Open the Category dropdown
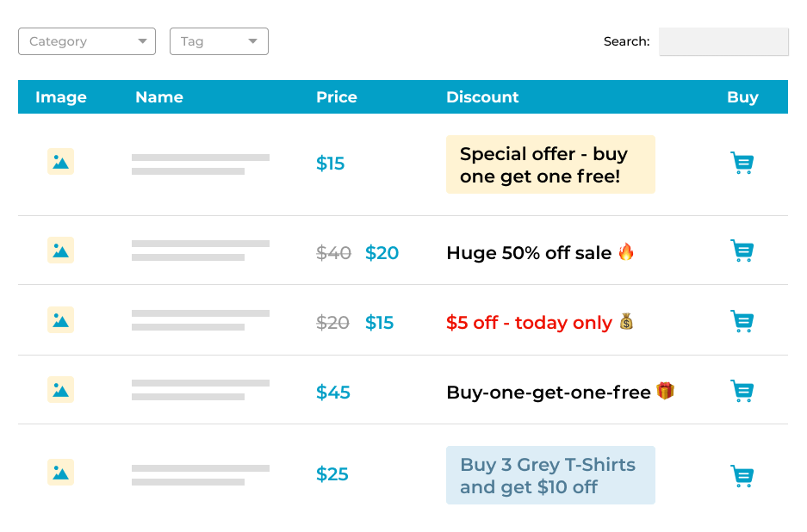 86,40
